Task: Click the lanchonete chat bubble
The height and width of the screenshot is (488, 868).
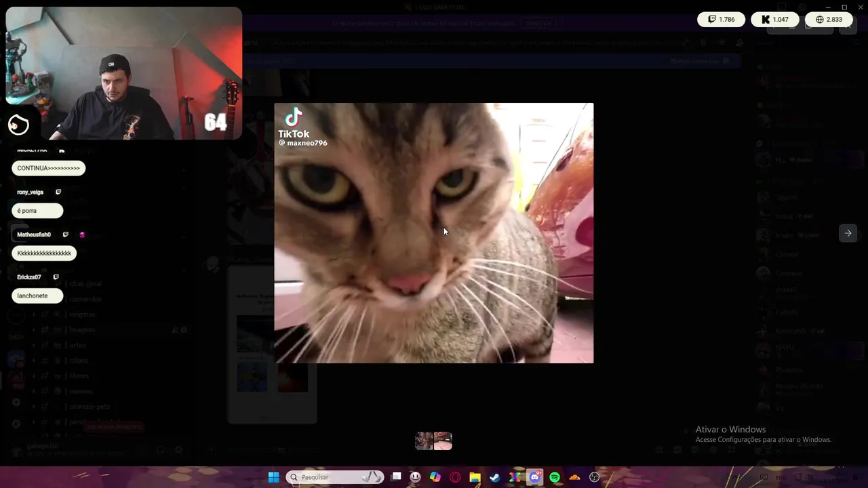Action: [37, 296]
